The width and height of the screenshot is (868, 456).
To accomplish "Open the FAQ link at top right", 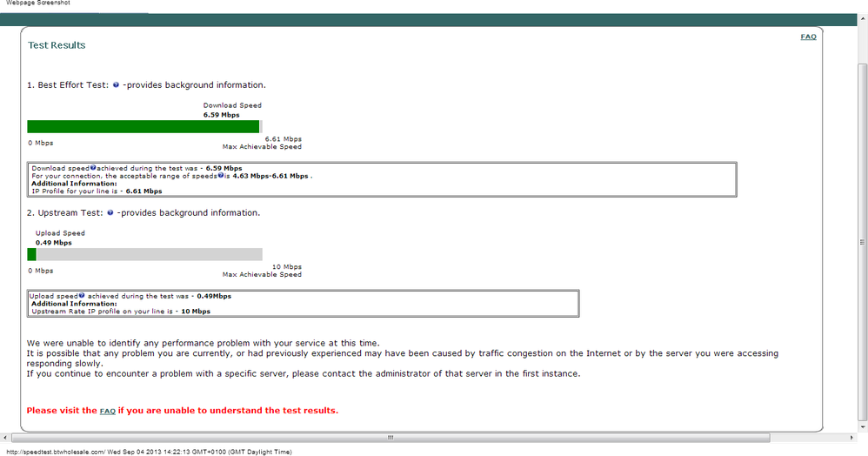I will (808, 37).
